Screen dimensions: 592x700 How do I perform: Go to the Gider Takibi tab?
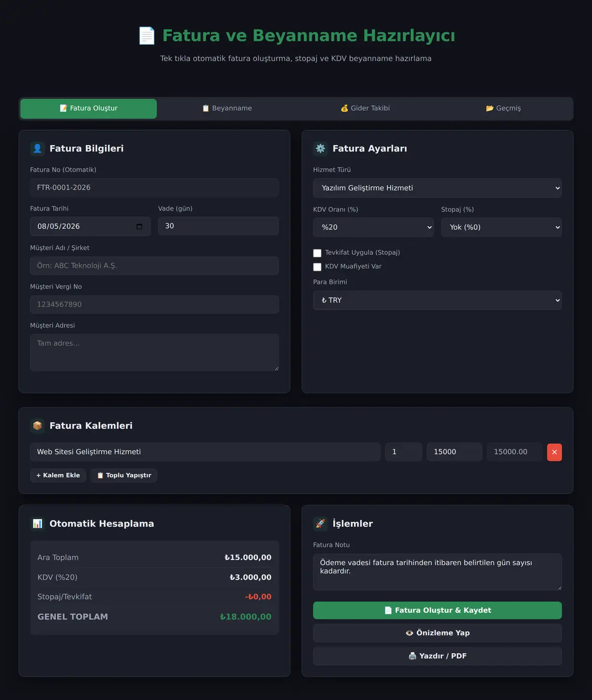point(365,108)
